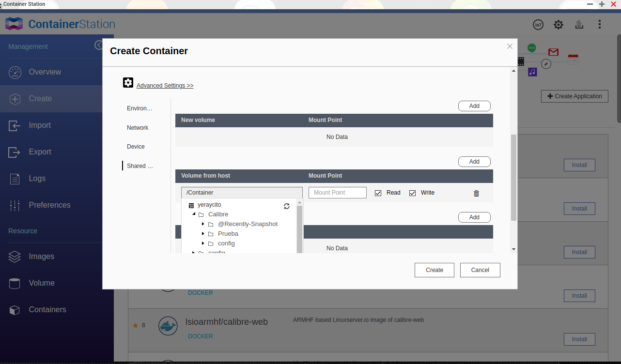
Task: Collapse the left sidebar arrow
Action: (x=99, y=45)
